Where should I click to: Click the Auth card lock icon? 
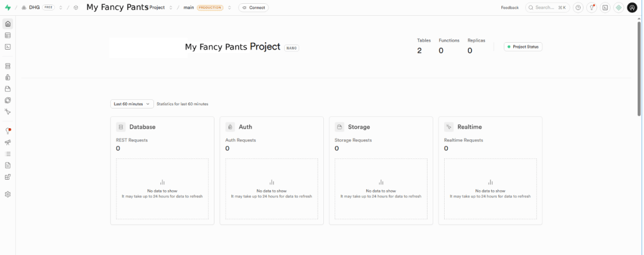tap(230, 127)
